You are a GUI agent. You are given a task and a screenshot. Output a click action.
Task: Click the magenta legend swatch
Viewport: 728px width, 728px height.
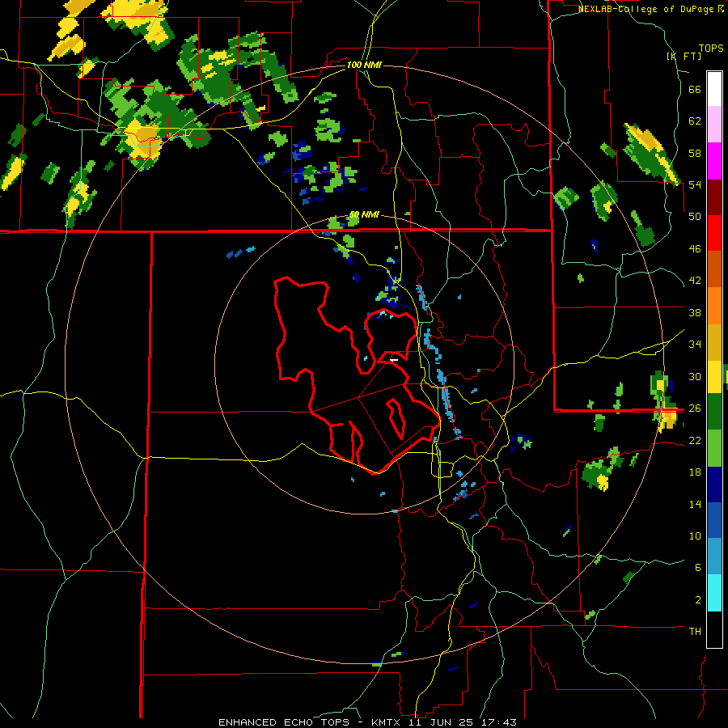point(714,161)
